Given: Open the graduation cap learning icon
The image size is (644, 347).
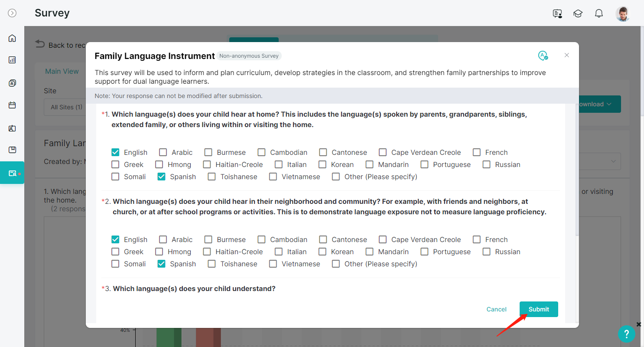Looking at the screenshot, I should [x=578, y=13].
